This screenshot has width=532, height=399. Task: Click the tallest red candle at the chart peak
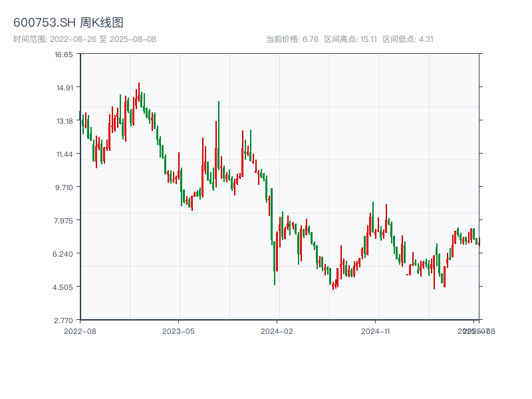[x=139, y=92]
